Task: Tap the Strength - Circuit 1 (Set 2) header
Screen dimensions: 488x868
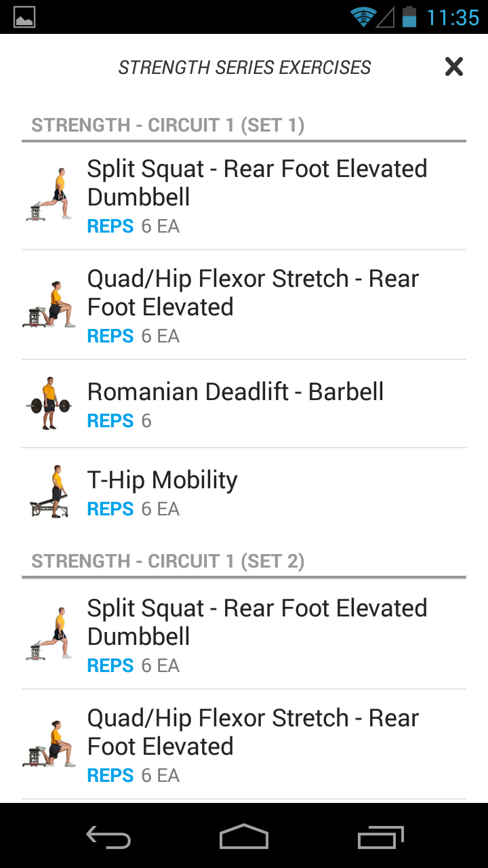Action: tap(168, 561)
